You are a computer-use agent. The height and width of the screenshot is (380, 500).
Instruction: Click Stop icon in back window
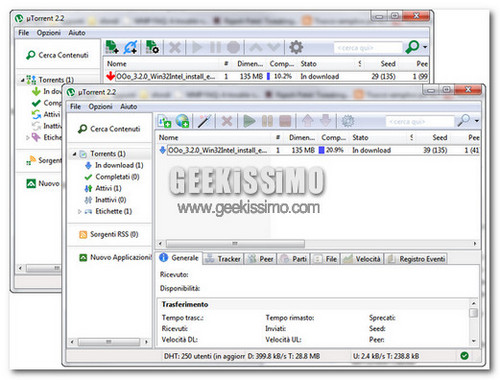[233, 47]
